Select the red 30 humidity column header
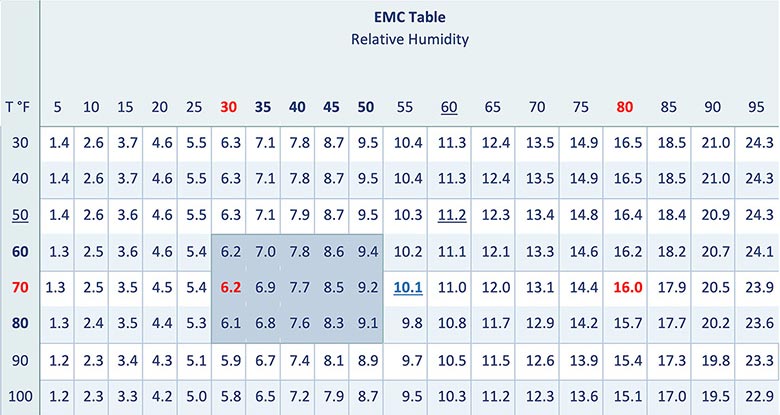Viewport: 780px width, 415px height. pyautogui.click(x=228, y=107)
